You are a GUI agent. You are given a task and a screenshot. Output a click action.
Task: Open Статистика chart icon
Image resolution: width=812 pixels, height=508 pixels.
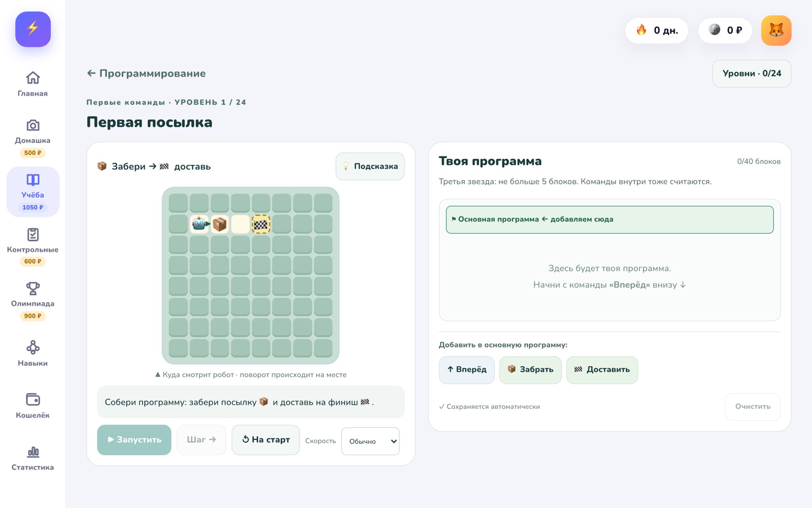pos(33,452)
